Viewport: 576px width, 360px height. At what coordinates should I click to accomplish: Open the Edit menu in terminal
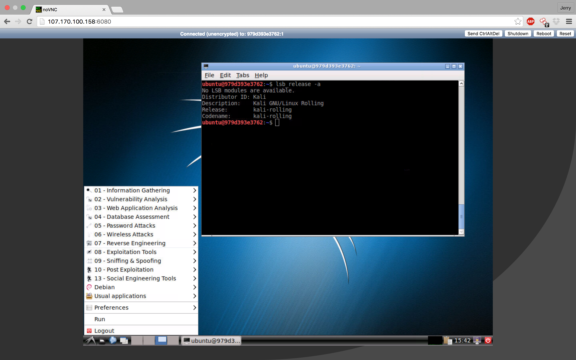[225, 75]
